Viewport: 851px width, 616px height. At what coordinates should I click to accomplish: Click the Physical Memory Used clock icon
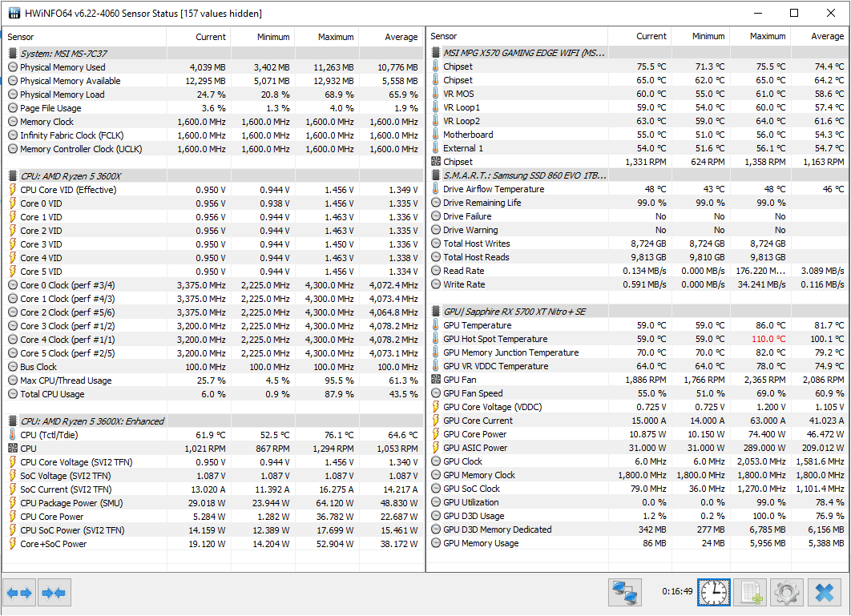(x=13, y=67)
